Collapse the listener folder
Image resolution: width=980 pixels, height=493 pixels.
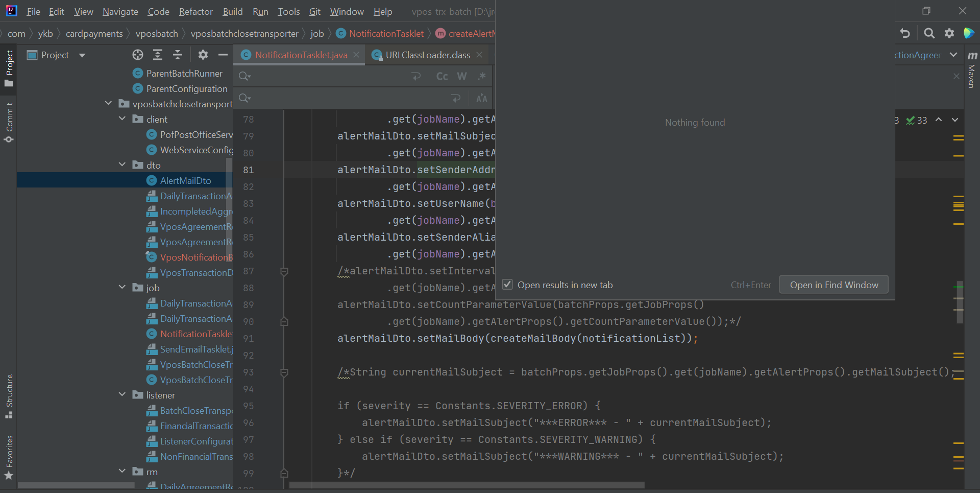pyautogui.click(x=122, y=394)
